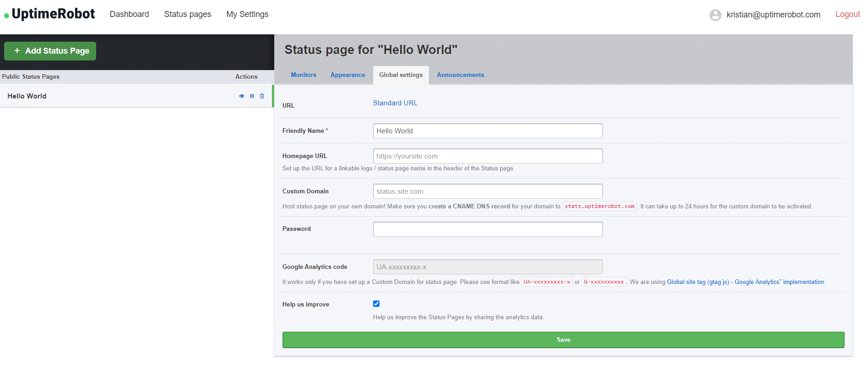Open the Status pages menu item

(188, 14)
